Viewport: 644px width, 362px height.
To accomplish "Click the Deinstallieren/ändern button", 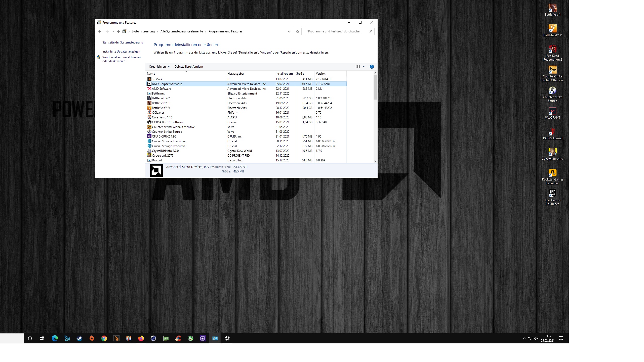I will coord(189,67).
